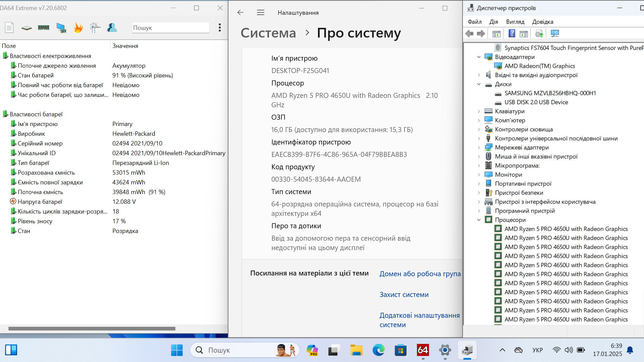Open File Explorer from the taskbar

[356, 350]
